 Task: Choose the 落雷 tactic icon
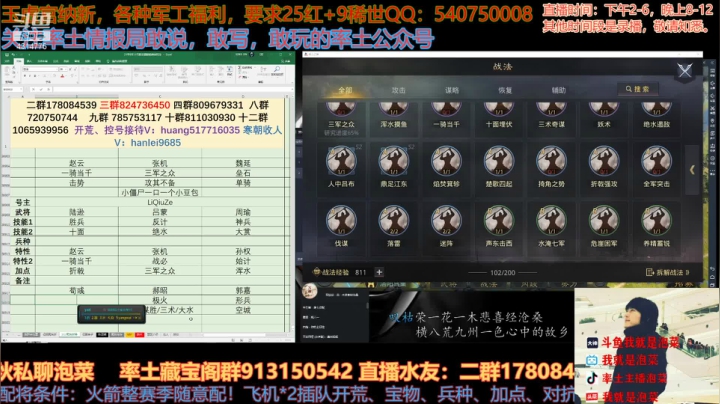[394, 221]
